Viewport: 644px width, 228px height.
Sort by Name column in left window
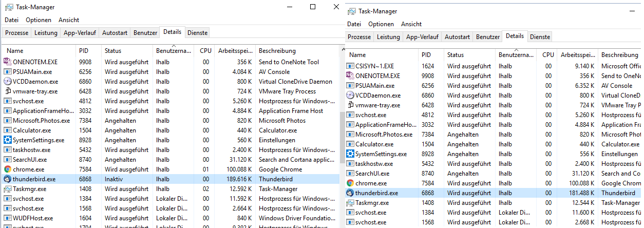pos(39,51)
